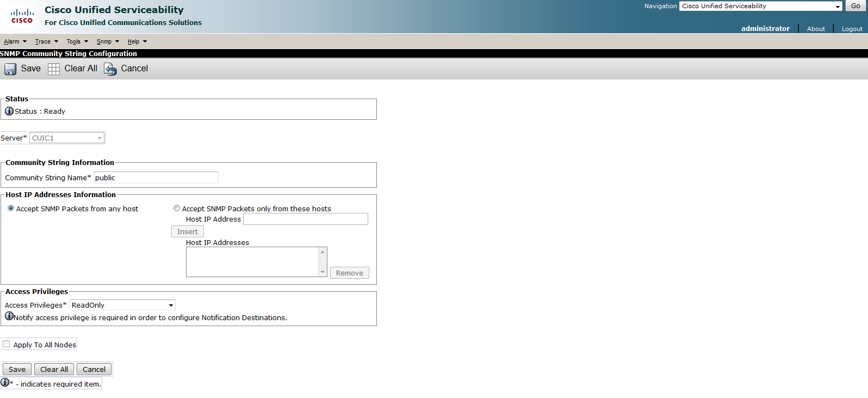
Task: Click the Community String Name field
Action: click(x=156, y=177)
